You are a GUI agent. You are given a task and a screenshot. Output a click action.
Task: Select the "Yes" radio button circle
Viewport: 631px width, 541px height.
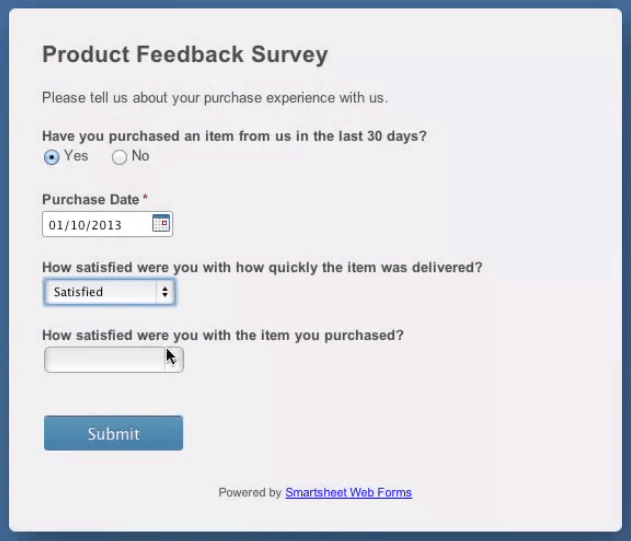click(52, 157)
